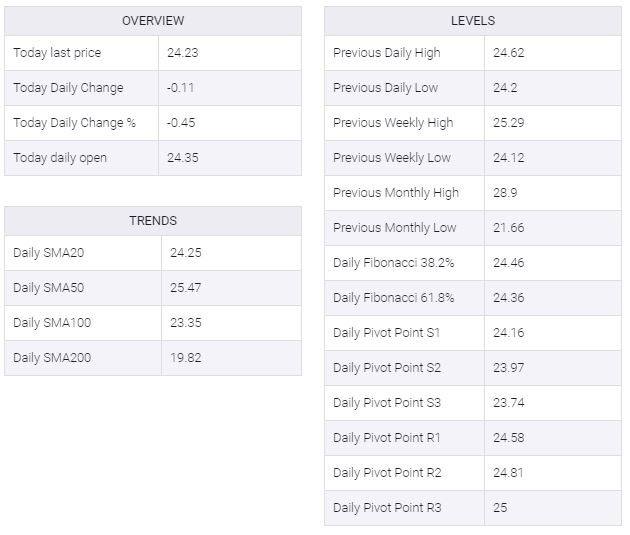Viewport: 630px width, 535px height.
Task: Select the Daily Pivot Point S1 label
Action: 387,333
